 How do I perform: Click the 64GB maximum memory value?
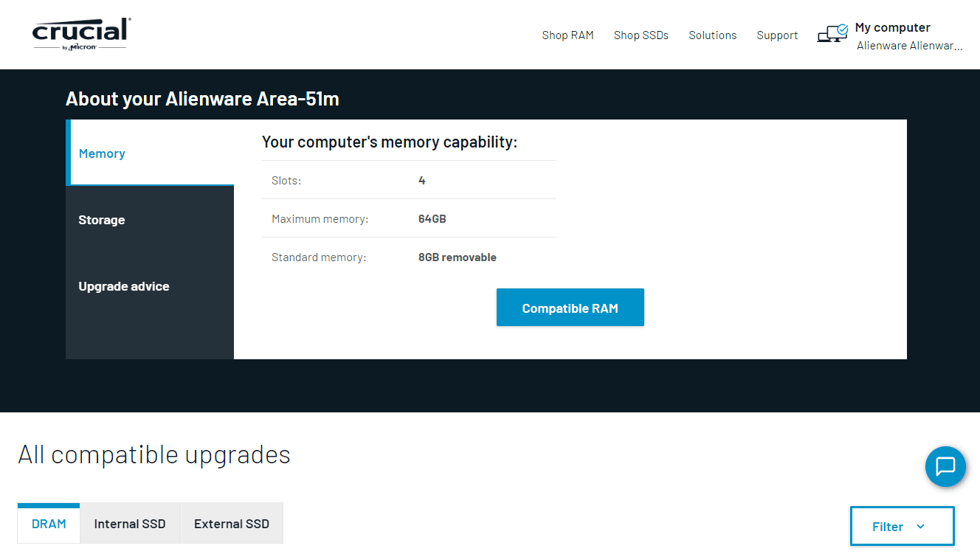click(x=432, y=219)
